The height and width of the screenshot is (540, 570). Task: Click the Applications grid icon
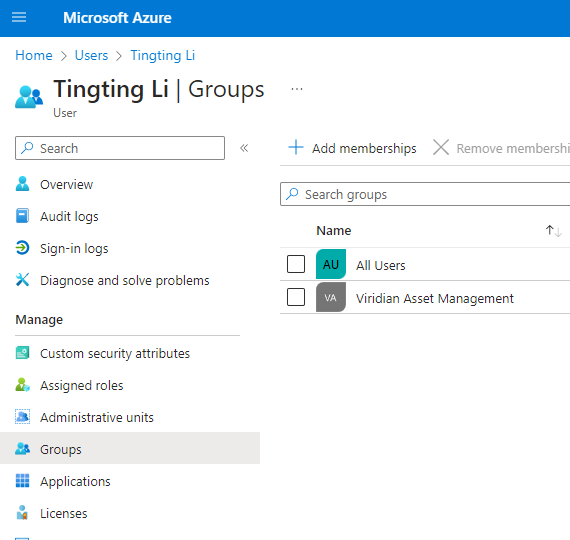click(23, 481)
